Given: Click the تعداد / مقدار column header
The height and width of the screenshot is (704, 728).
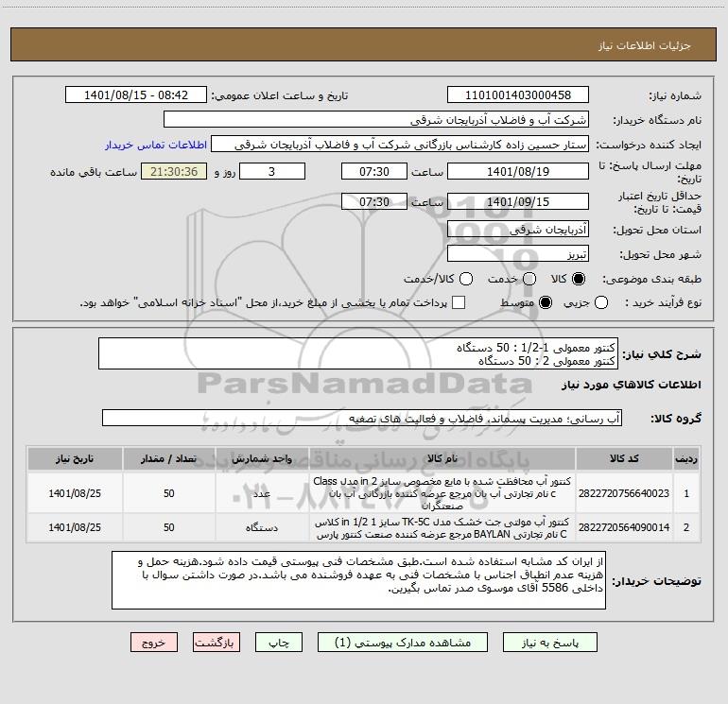Looking at the screenshot, I should [x=168, y=458].
